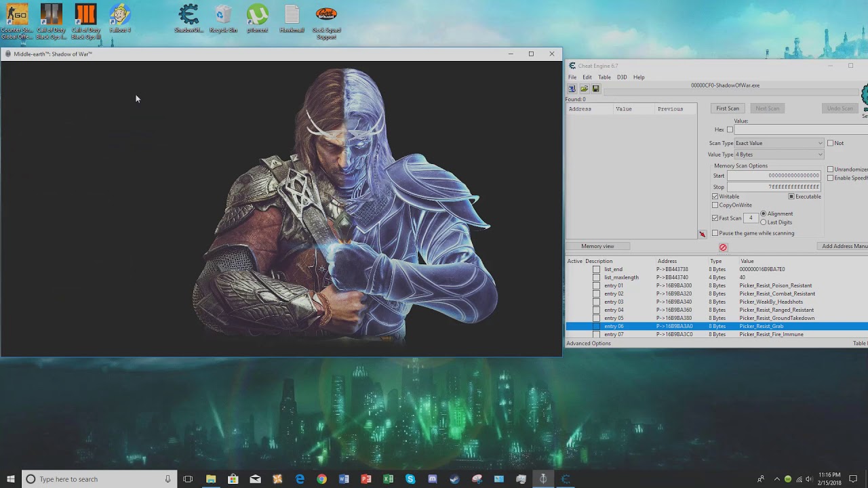Open the File menu in Cheat Engine
The image size is (868, 488).
(x=572, y=77)
